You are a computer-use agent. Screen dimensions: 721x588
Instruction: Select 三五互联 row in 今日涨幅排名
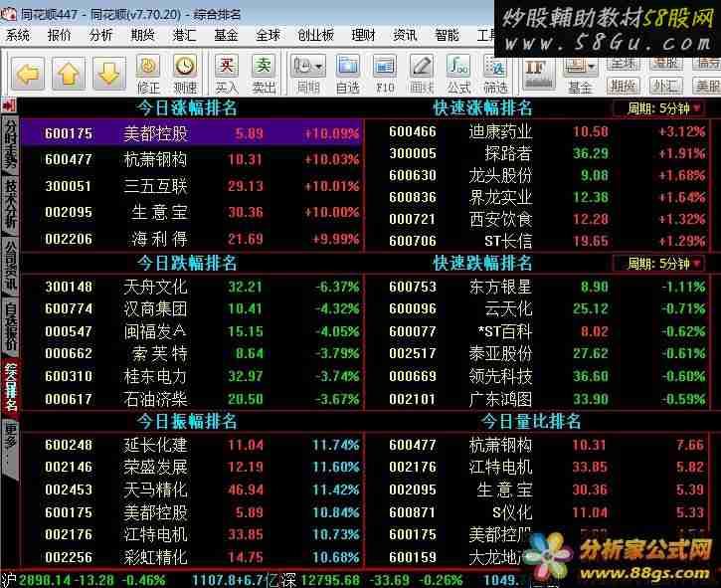[x=192, y=186]
